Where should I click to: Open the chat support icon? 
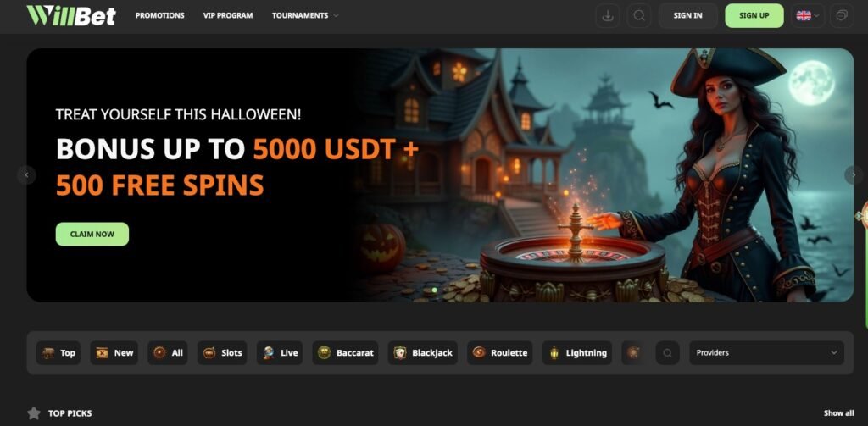tap(842, 15)
